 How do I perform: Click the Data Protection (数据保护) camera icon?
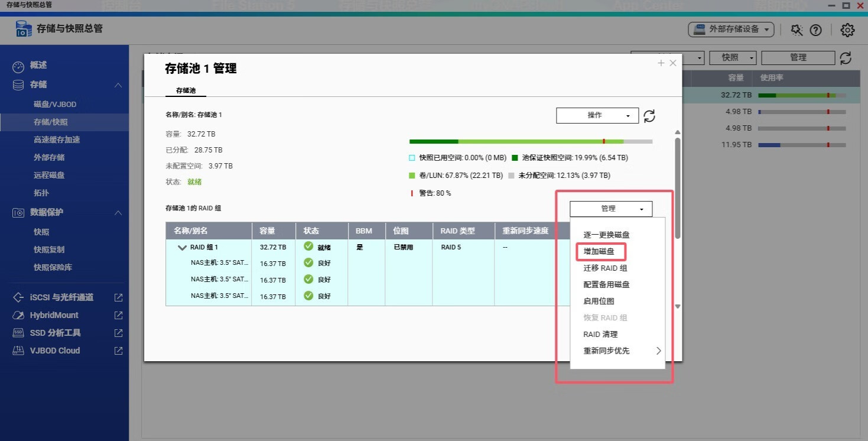point(18,213)
